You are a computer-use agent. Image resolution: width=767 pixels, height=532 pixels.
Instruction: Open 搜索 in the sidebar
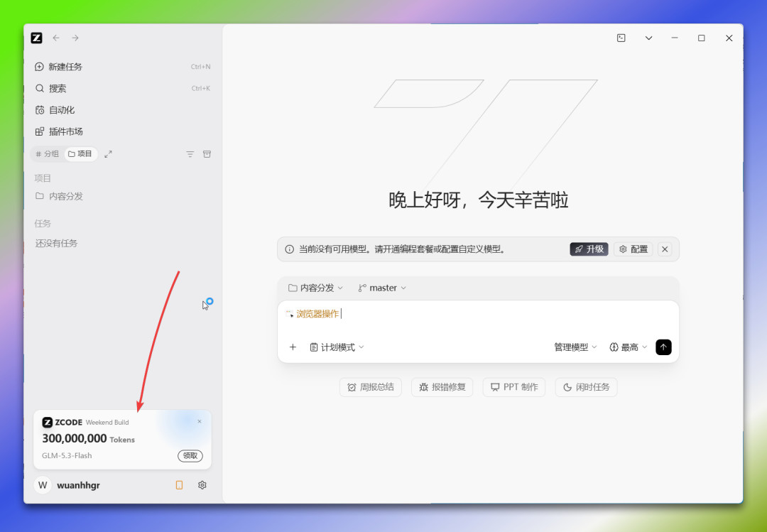coord(122,88)
